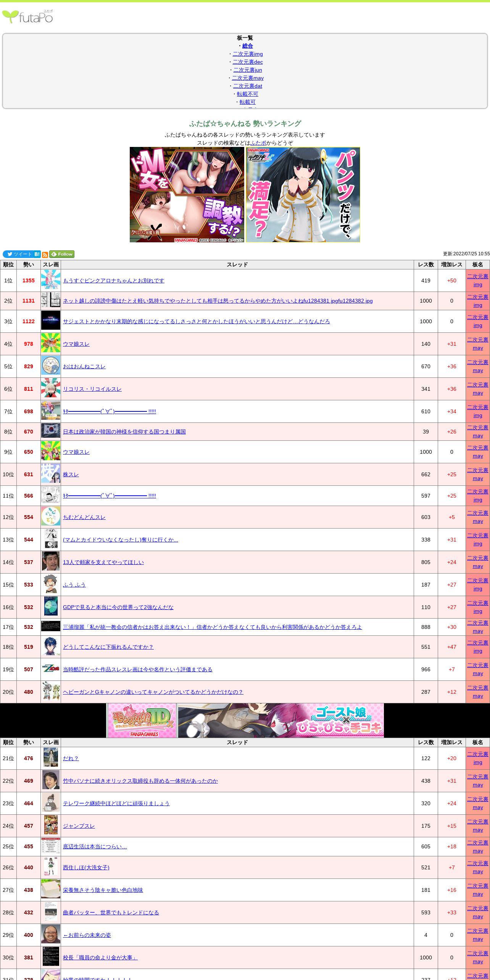Screen dimensions: 490x980
Task: Open the 二次元裏img board link in board list
Action: point(248,54)
